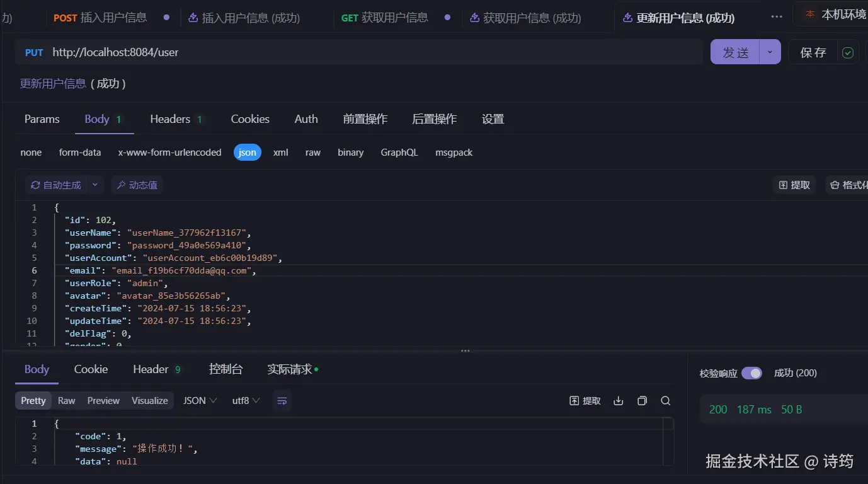The height and width of the screenshot is (484, 868).
Task: Click the download response icon
Action: click(619, 401)
